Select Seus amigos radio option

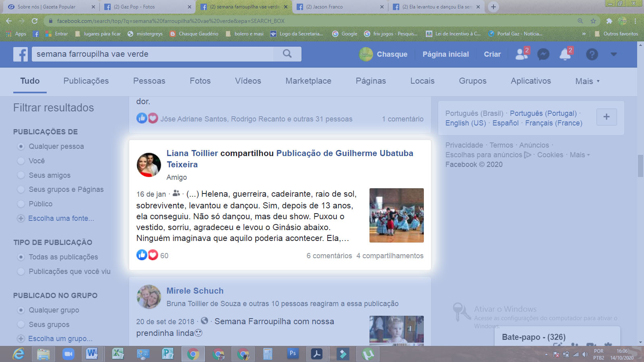[x=21, y=175]
